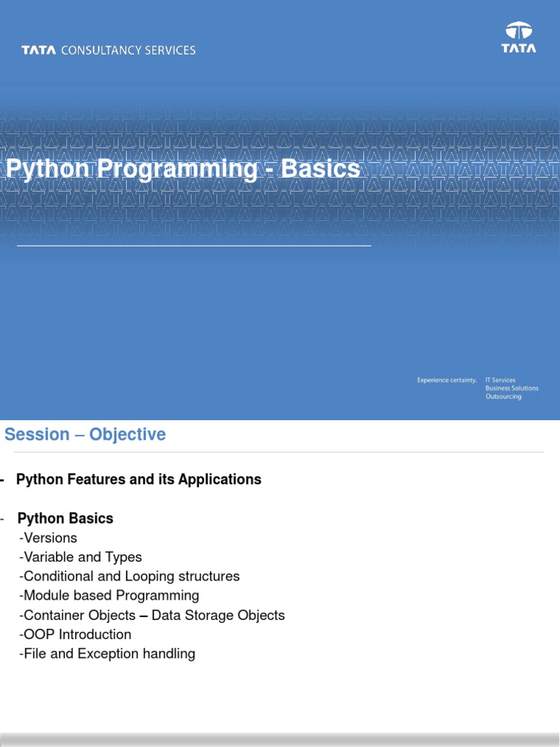Select the '-OOP Introduction' list item

(x=75, y=635)
